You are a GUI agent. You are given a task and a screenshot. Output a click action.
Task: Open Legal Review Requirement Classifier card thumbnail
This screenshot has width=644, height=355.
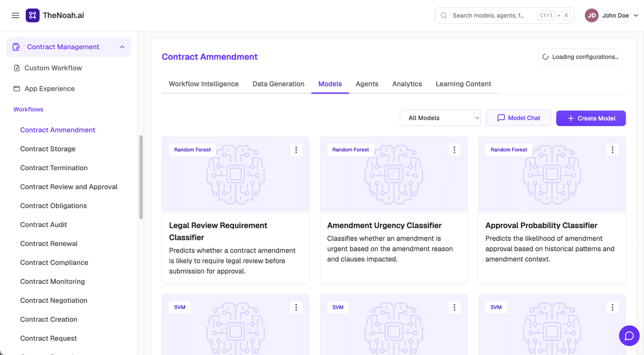tap(236, 175)
